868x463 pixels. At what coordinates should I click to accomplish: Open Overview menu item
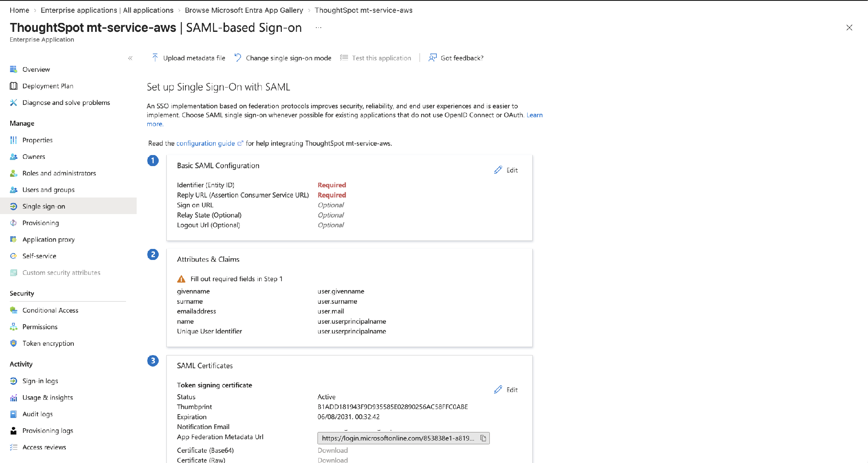coord(36,69)
